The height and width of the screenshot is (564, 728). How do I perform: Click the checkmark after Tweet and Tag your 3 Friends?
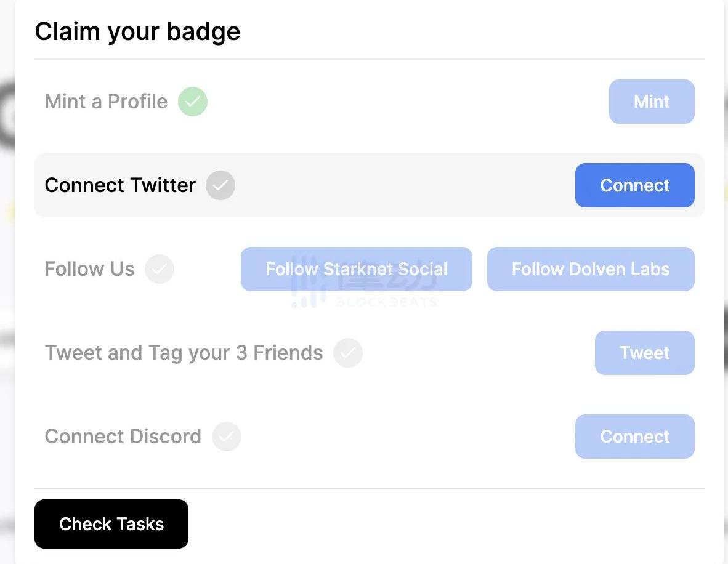(x=348, y=353)
